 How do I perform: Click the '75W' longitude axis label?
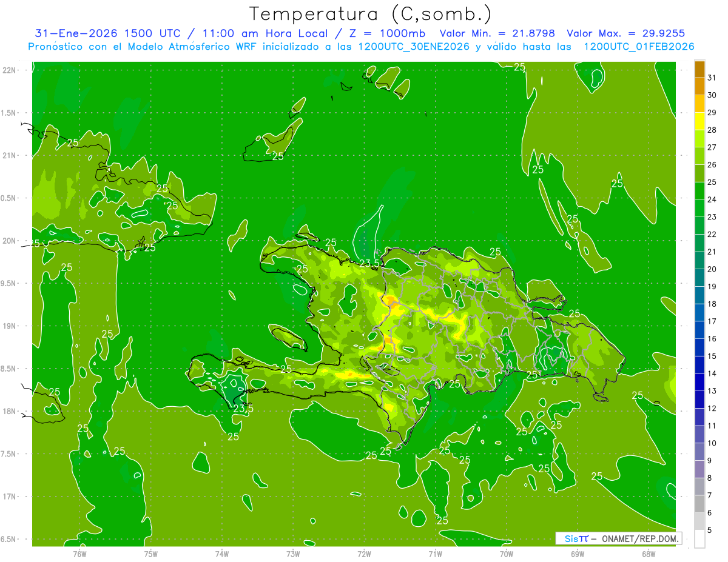coord(151,554)
